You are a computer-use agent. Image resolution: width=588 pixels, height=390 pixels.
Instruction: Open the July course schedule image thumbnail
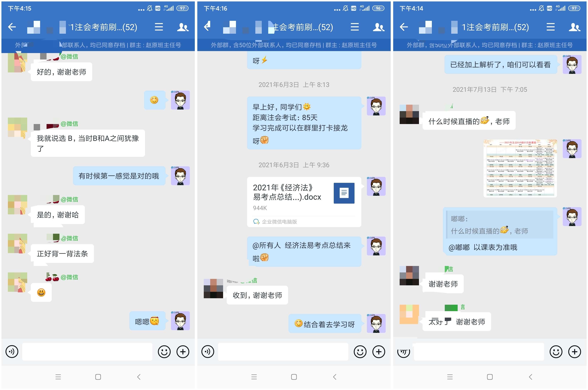520,169
